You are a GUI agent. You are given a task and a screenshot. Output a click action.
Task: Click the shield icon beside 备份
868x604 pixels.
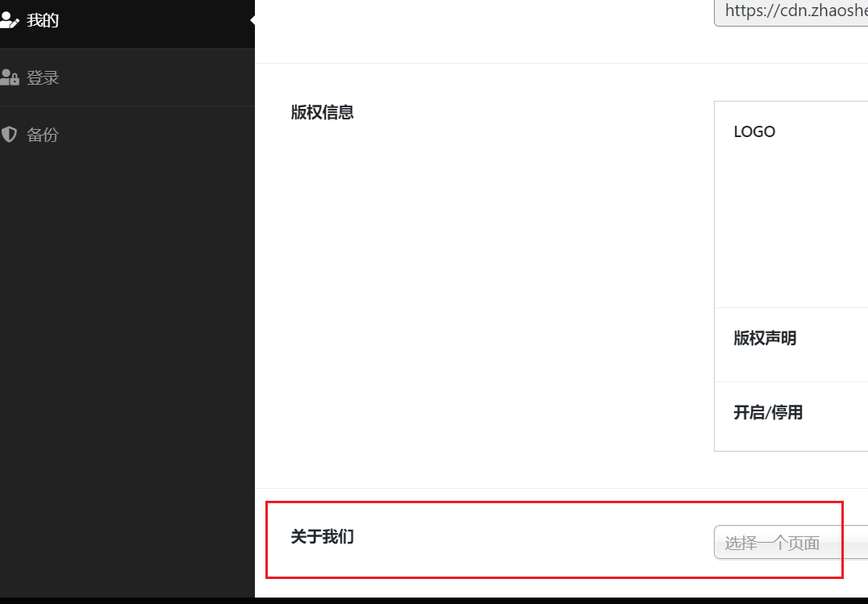9,135
